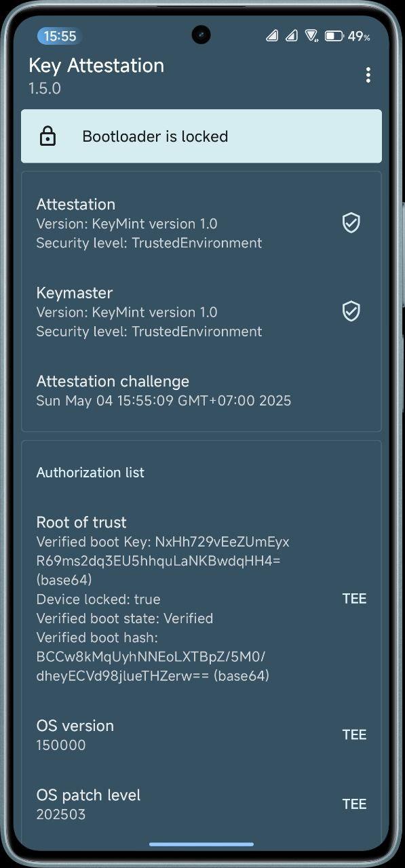Select the OS version entry
The height and width of the screenshot is (868, 405).
201,735
